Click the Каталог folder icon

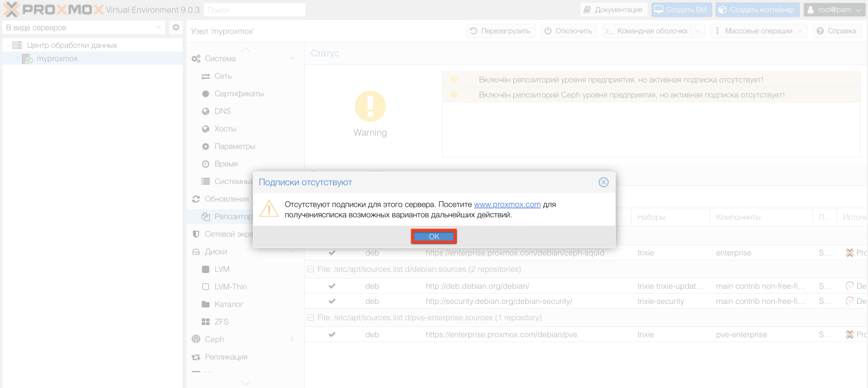(206, 304)
